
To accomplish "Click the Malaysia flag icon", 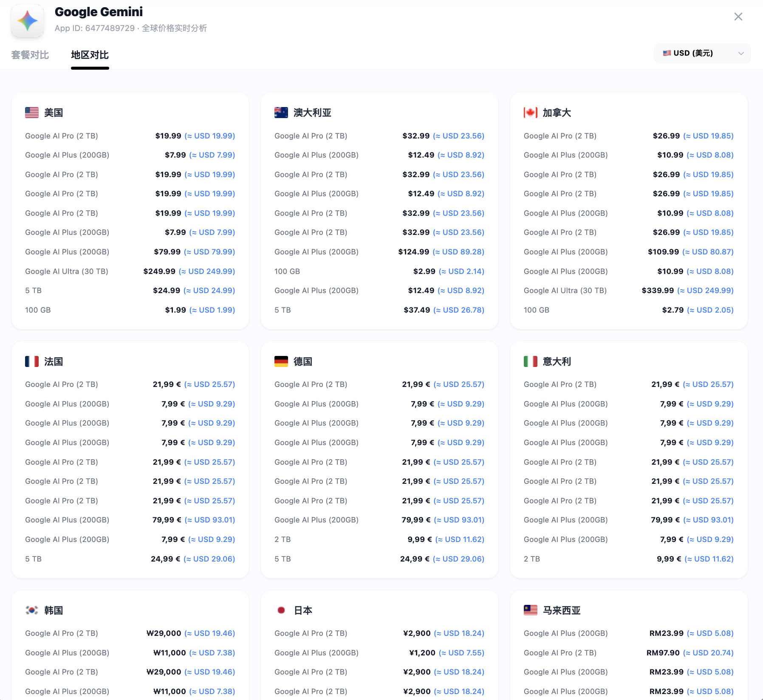I will pos(531,610).
